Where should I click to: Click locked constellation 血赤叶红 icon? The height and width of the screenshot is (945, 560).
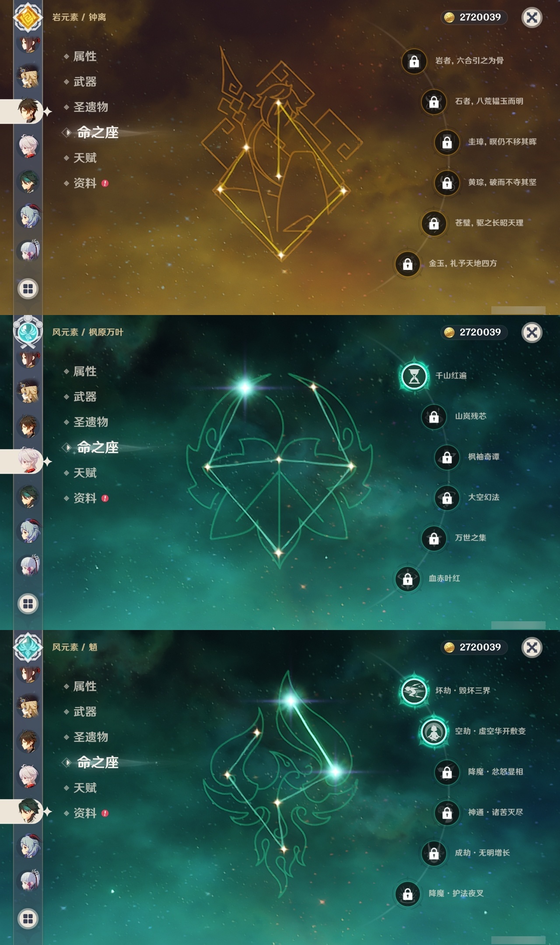(407, 579)
